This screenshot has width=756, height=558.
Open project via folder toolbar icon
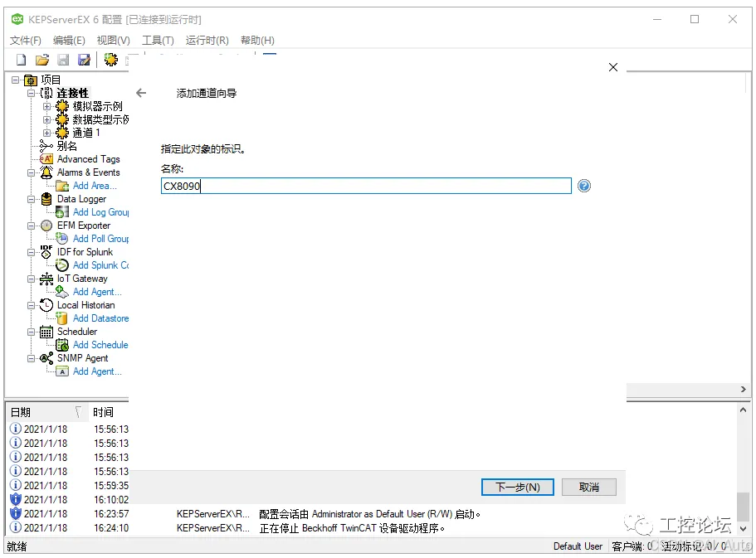tap(42, 60)
